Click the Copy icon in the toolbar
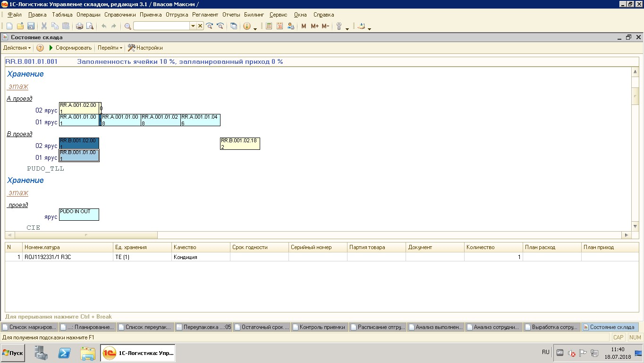This screenshot has height=363, width=644. pos(55,26)
